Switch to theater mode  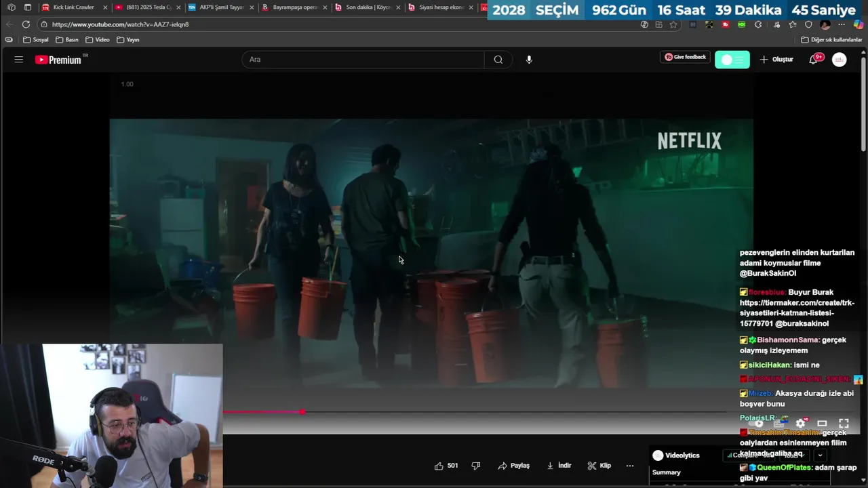pos(822,424)
